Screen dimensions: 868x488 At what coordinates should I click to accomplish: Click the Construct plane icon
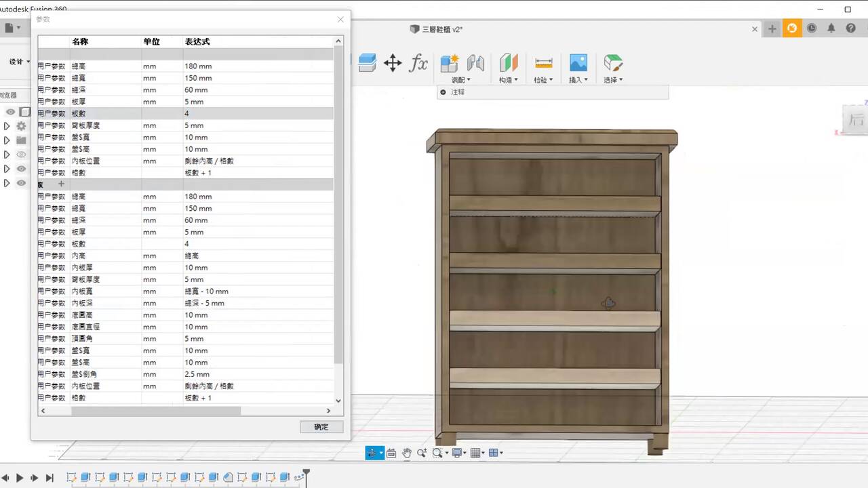click(x=509, y=63)
